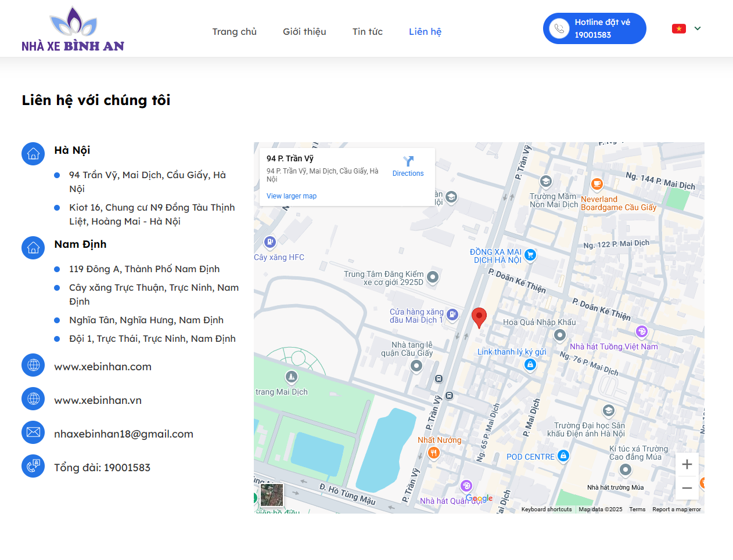
Task: Click globe icon beside www.xebinhan.com
Action: pyautogui.click(x=33, y=365)
